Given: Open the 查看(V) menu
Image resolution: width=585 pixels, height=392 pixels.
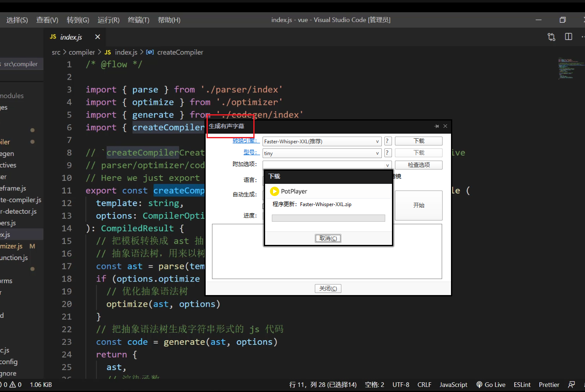Looking at the screenshot, I should tap(47, 20).
